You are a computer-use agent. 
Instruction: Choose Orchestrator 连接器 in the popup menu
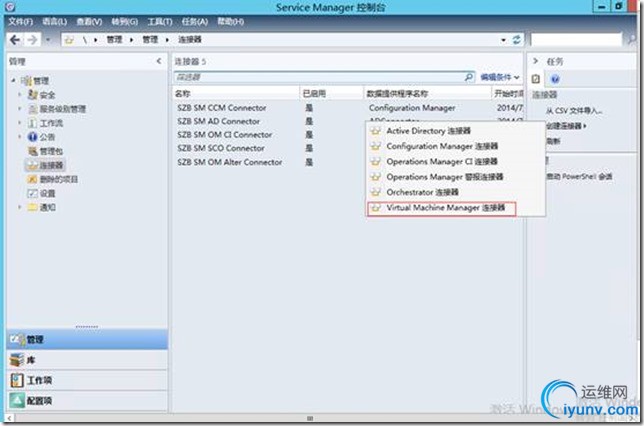point(456,192)
